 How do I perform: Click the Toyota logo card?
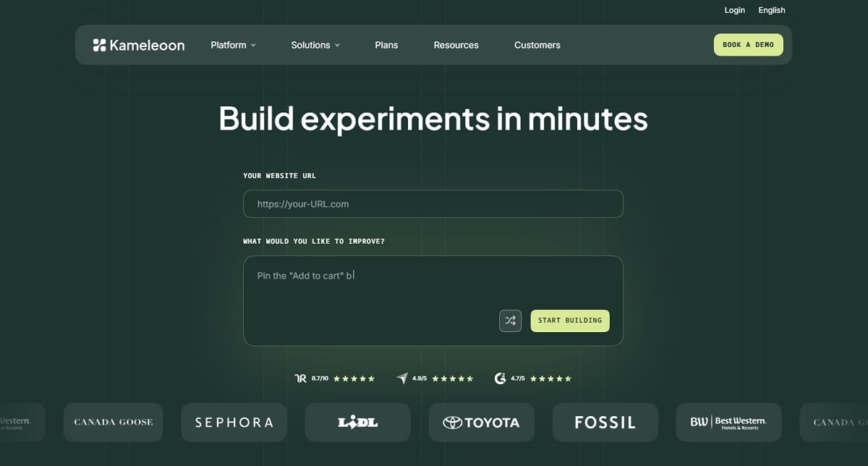click(x=481, y=422)
